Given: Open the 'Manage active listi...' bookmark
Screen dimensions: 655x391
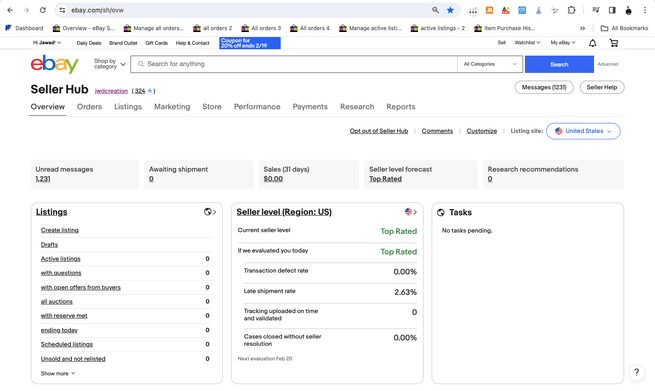Looking at the screenshot, I should (370, 28).
